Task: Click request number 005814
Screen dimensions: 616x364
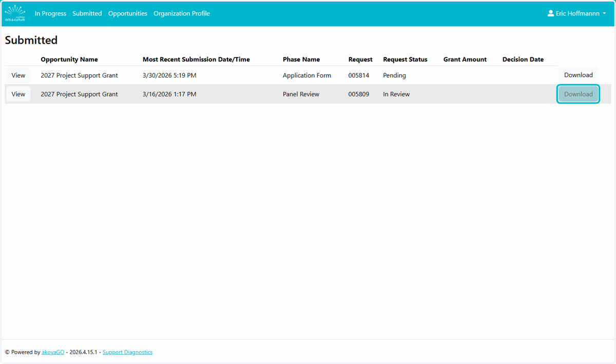Action: click(359, 75)
